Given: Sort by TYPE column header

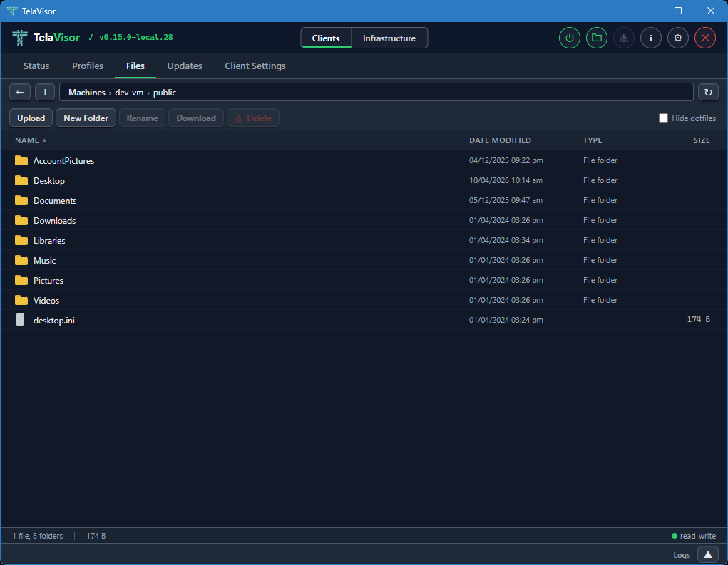Looking at the screenshot, I should coord(593,140).
